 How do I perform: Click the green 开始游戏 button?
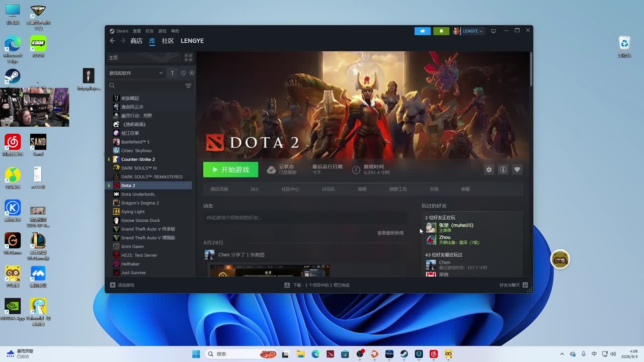230,170
